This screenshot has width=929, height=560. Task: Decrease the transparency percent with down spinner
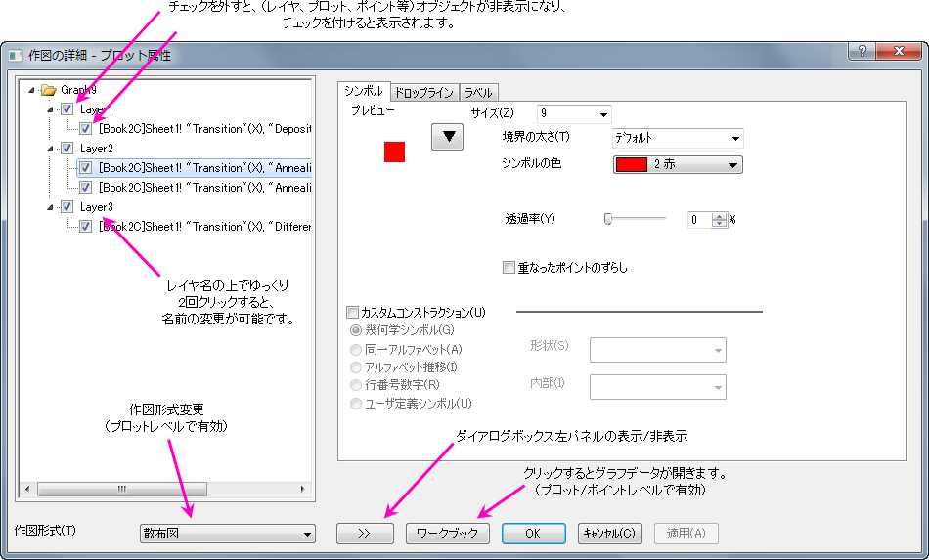click(720, 223)
